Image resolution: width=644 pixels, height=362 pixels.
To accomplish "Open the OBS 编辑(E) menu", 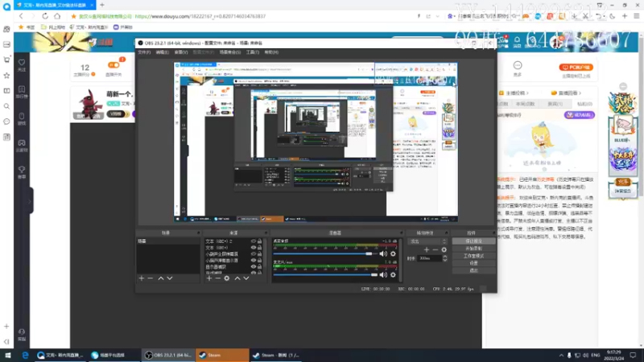I will click(163, 52).
